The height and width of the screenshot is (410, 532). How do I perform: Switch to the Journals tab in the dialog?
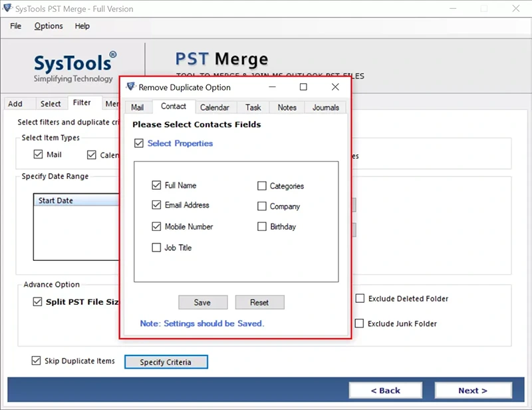tap(325, 107)
